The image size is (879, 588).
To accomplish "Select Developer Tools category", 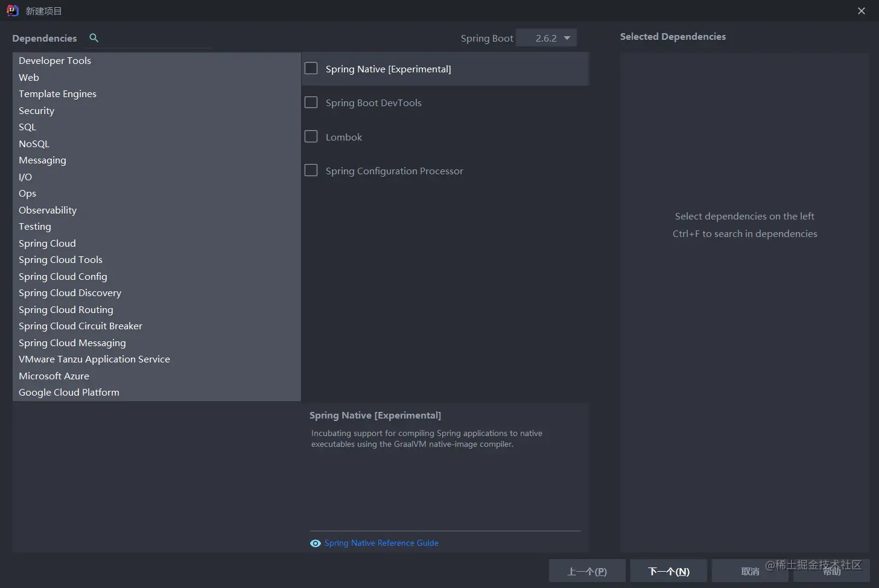I will pos(157,61).
